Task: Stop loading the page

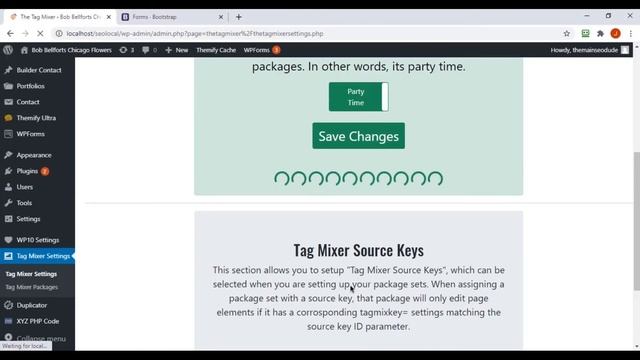Action: click(40, 33)
